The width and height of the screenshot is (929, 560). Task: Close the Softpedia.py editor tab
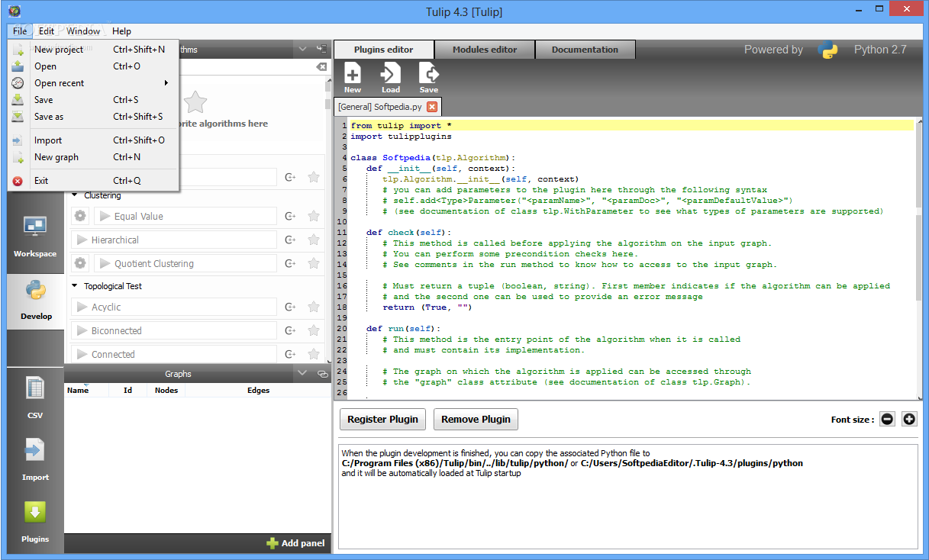432,107
